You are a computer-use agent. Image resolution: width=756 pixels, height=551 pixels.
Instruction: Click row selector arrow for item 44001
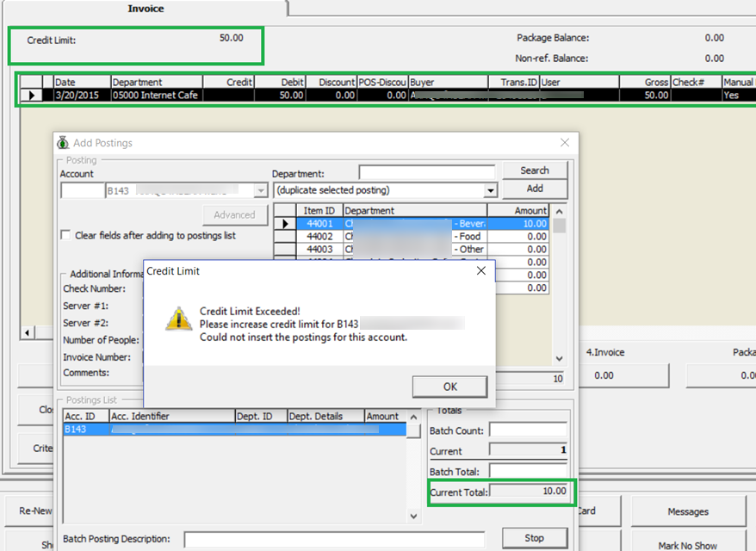285,224
